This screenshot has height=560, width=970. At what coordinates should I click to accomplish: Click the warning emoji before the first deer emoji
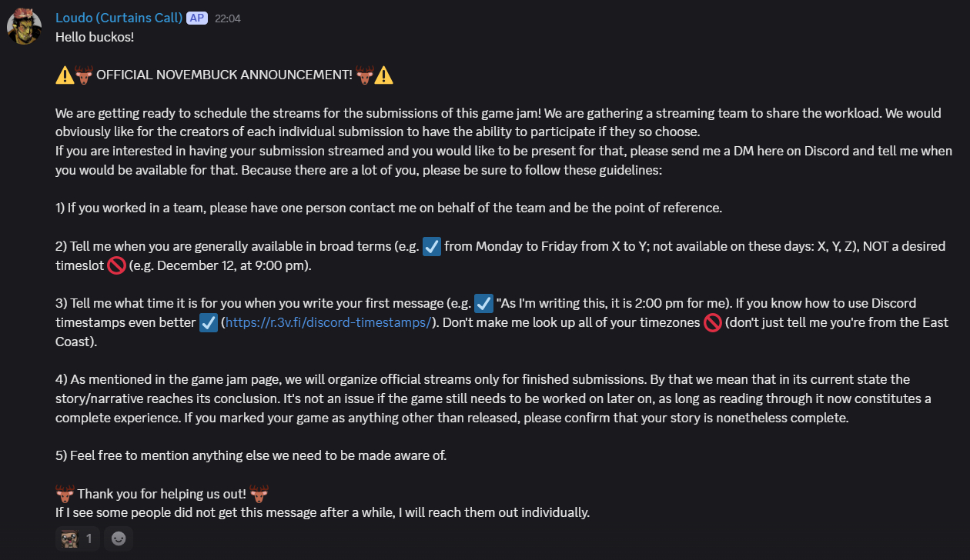tap(65, 75)
